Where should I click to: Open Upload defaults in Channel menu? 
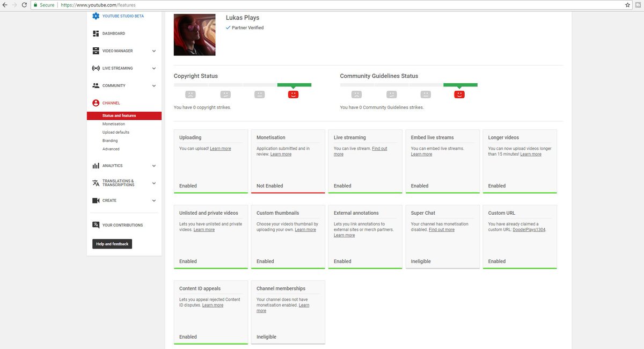[x=116, y=132]
